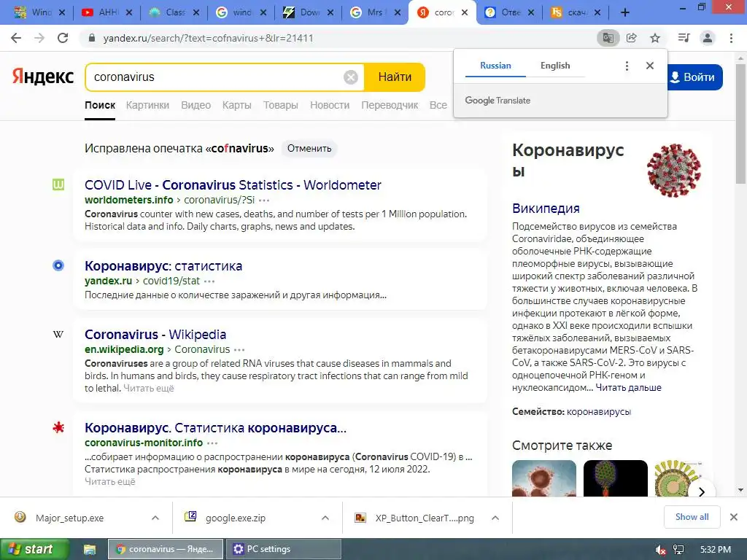The width and height of the screenshot is (747, 560).
Task: Select Russian tab in translate popup
Action: (495, 66)
